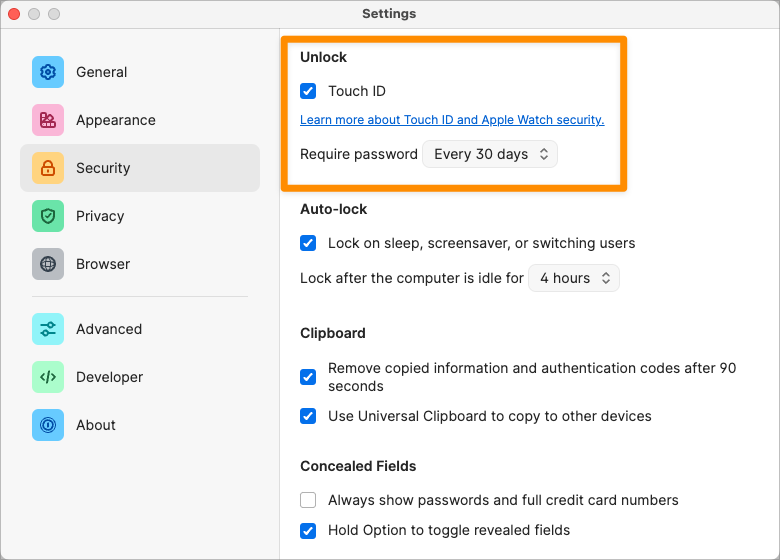Viewport: 780px width, 560px height.
Task: Click the Privacy shield icon
Action: point(48,216)
